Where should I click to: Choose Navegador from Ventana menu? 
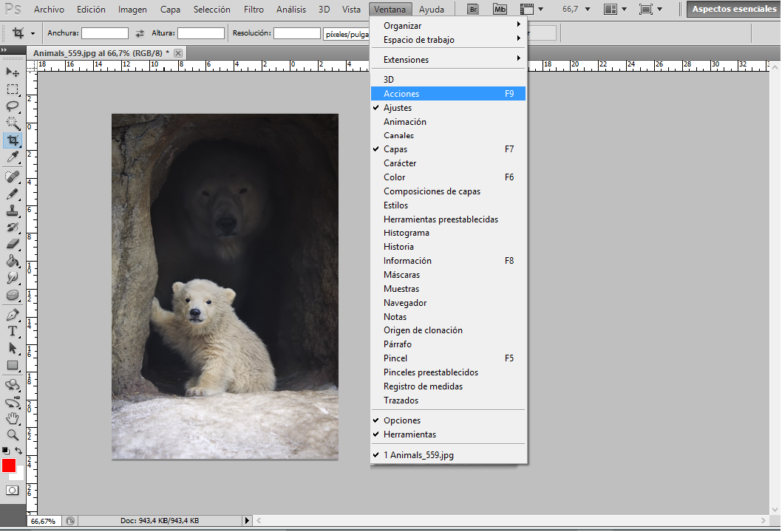[448, 303]
